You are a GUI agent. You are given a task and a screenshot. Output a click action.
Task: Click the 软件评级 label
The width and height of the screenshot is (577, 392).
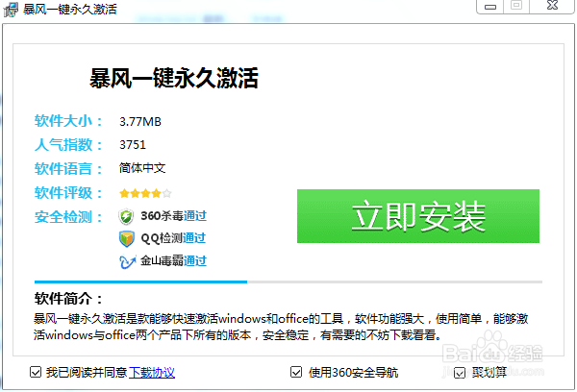point(68,193)
